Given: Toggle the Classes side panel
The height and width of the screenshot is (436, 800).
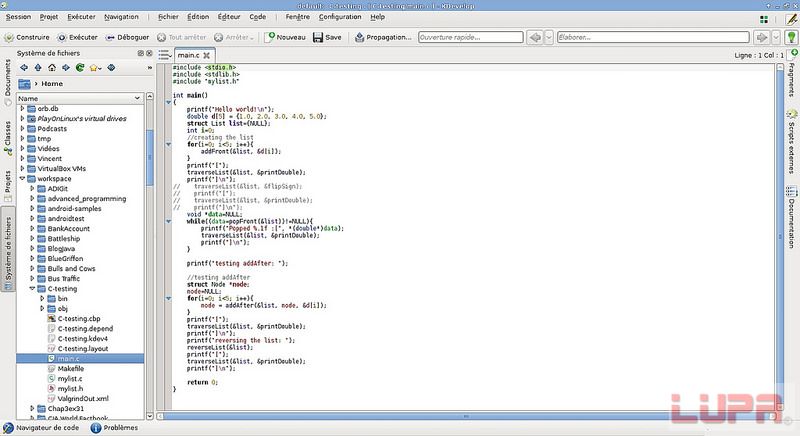Looking at the screenshot, I should tap(8, 138).
